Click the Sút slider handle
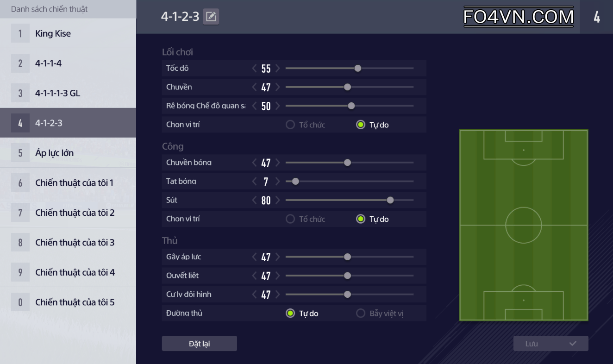The image size is (613, 364). [390, 200]
